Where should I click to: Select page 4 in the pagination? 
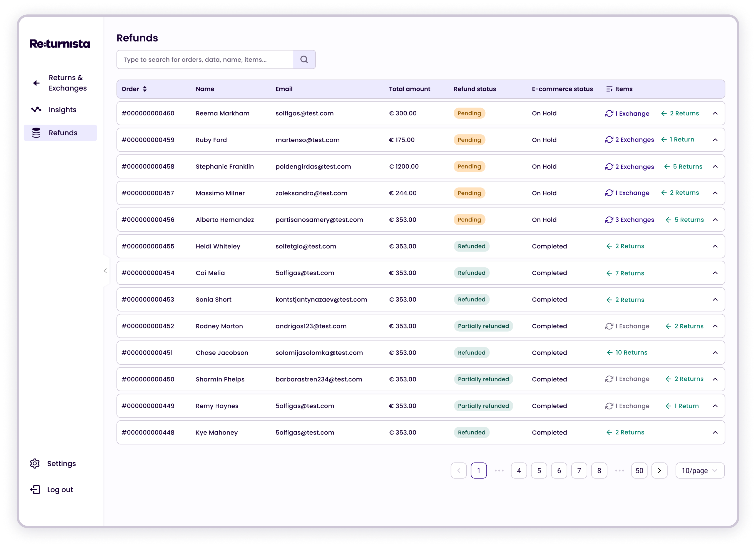coord(519,470)
